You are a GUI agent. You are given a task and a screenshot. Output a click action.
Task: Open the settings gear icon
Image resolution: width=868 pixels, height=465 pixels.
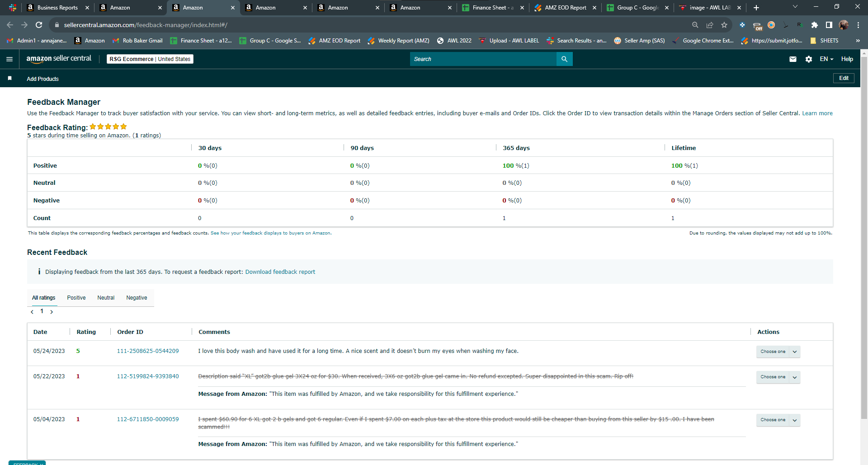click(x=809, y=59)
